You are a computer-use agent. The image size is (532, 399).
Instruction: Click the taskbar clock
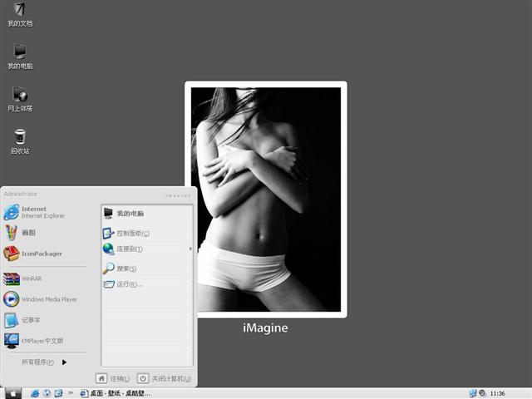498,393
